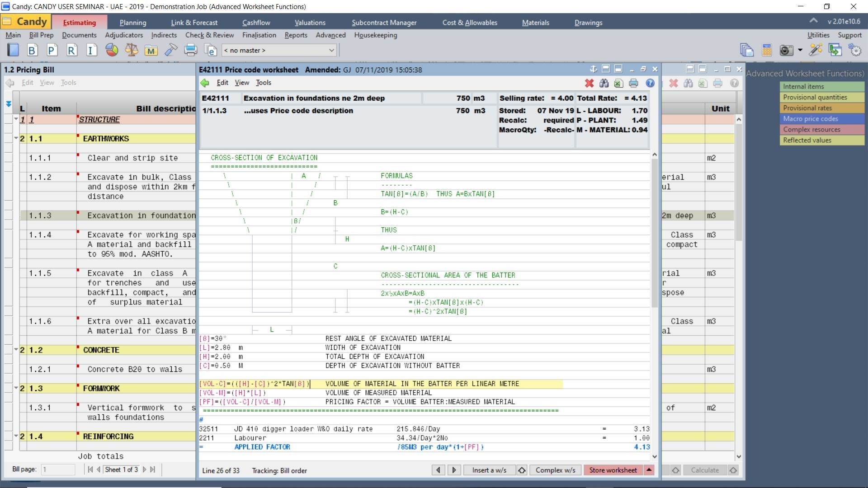Click the Store worksheet button
Image resolution: width=868 pixels, height=488 pixels.
[613, 470]
